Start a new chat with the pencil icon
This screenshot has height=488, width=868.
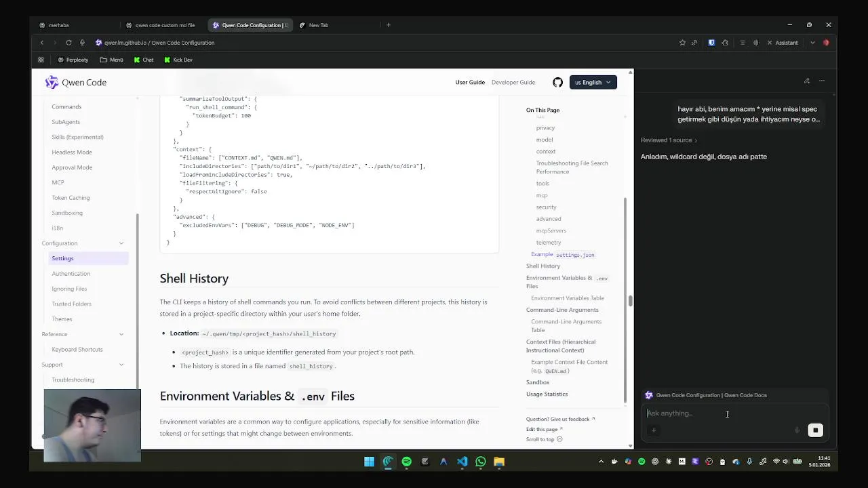click(806, 81)
